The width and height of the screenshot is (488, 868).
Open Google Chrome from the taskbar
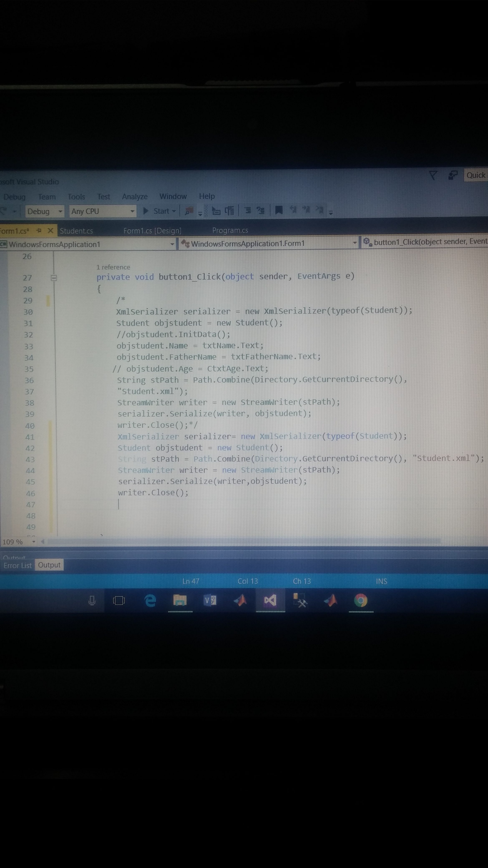361,601
